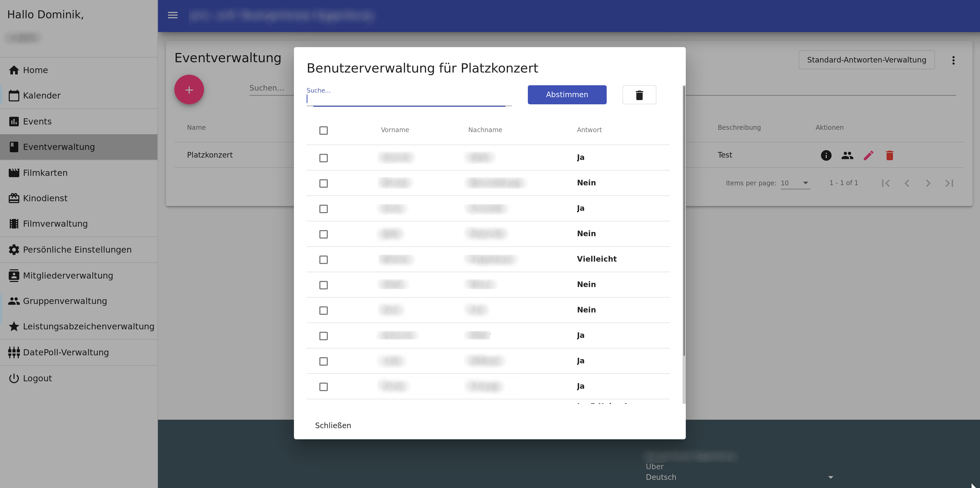
Task: Go to next page of events table
Action: (928, 183)
